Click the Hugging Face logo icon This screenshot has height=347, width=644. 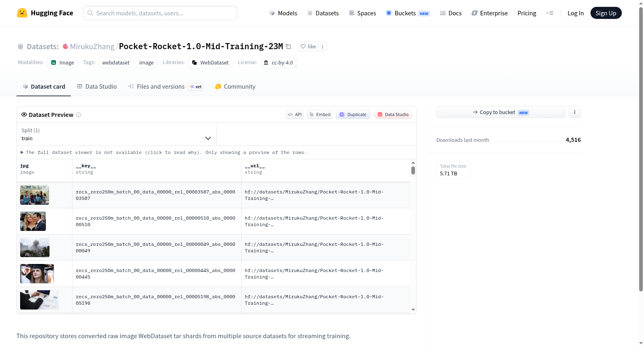(x=22, y=13)
